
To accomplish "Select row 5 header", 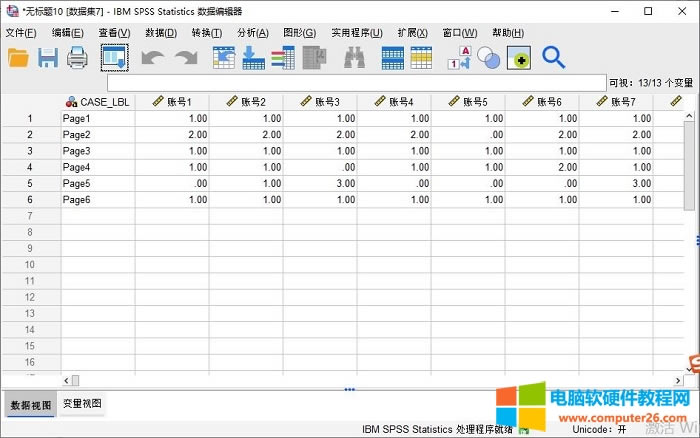I will click(x=30, y=183).
